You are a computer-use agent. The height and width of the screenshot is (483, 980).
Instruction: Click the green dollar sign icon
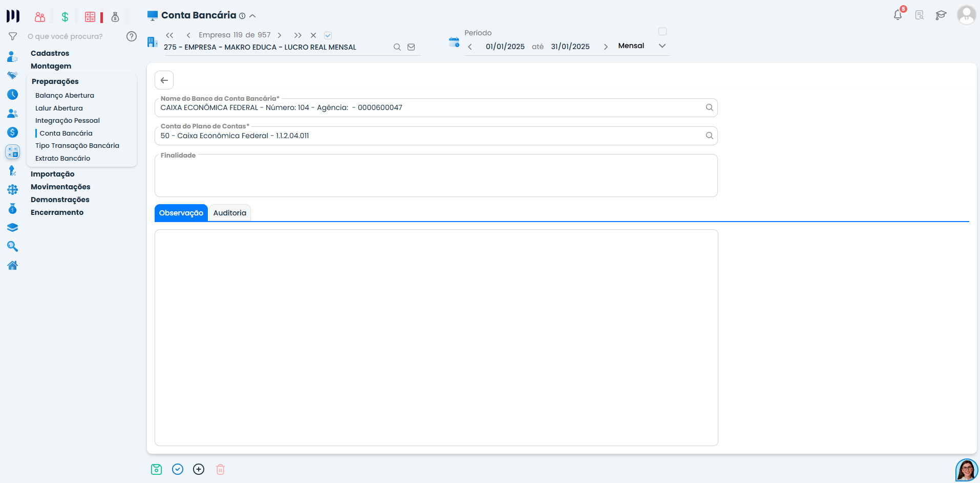coord(65,17)
